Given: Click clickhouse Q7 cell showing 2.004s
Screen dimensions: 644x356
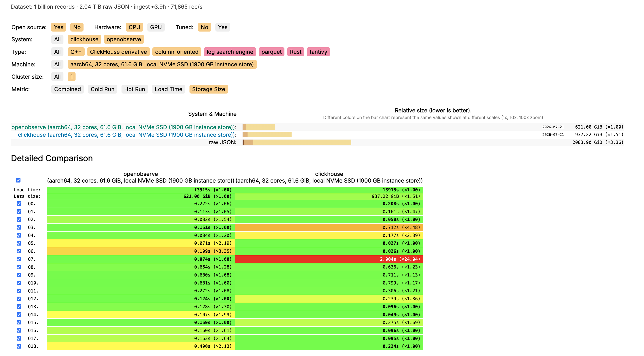Looking at the screenshot, I should (x=329, y=259).
